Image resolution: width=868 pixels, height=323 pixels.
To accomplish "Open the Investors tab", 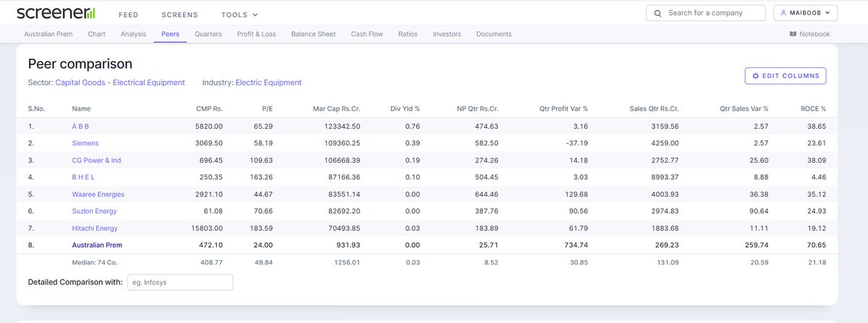I will click(x=447, y=34).
